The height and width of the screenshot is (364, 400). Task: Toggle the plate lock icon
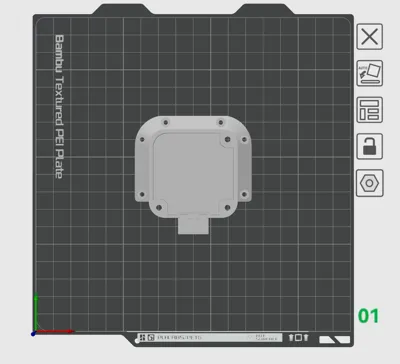coord(370,146)
